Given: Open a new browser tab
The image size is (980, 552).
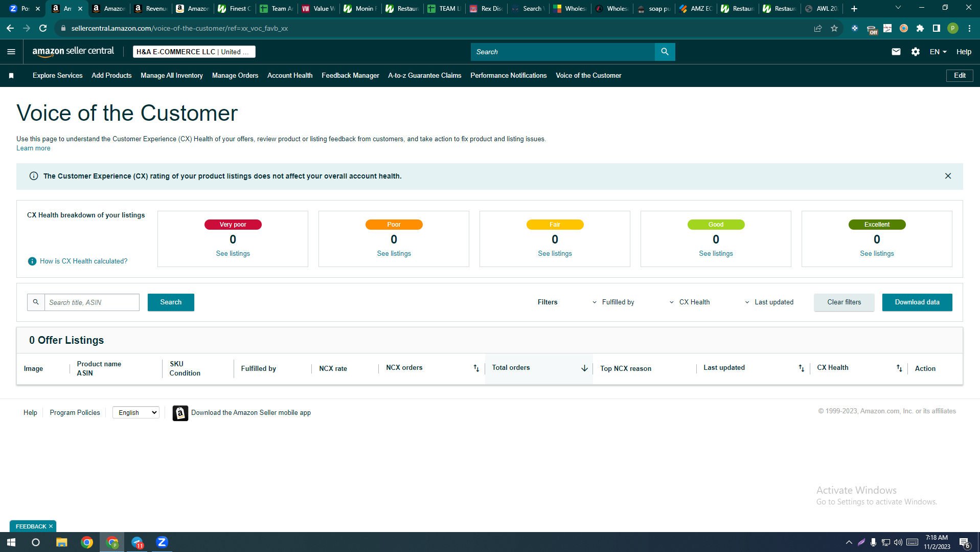Looking at the screenshot, I should [x=854, y=9].
